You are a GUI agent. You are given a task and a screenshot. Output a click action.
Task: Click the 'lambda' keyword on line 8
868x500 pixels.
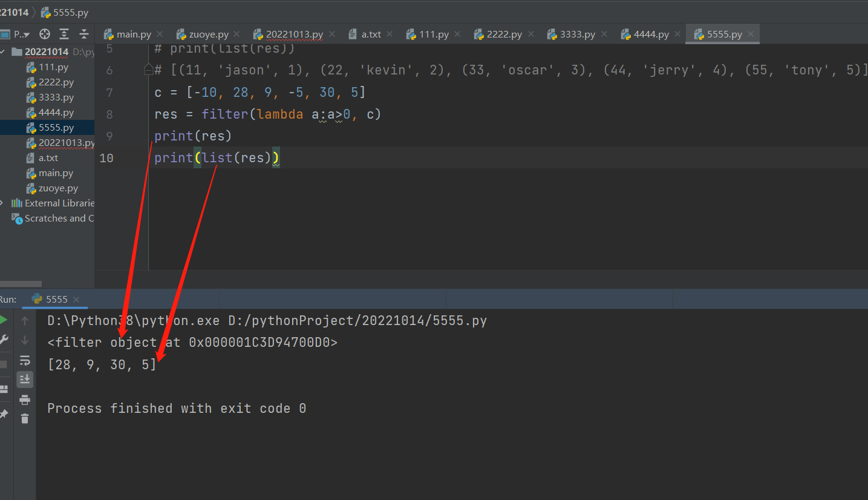(x=280, y=114)
